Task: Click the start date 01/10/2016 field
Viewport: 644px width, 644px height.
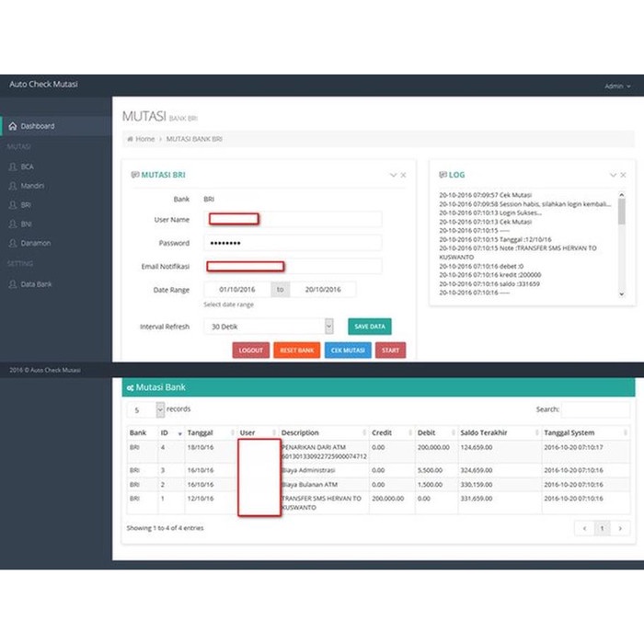Action: coord(237,290)
